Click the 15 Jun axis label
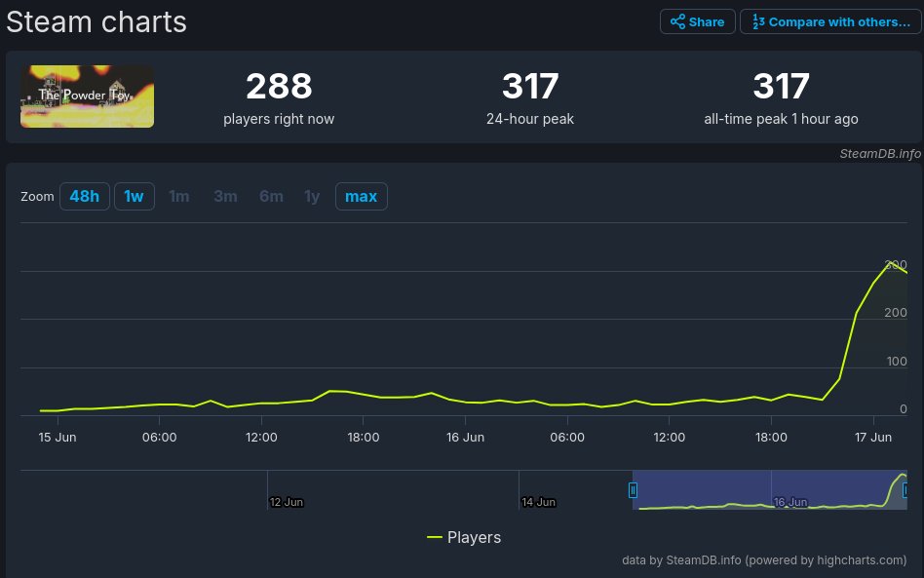The height and width of the screenshot is (578, 924). [x=58, y=438]
